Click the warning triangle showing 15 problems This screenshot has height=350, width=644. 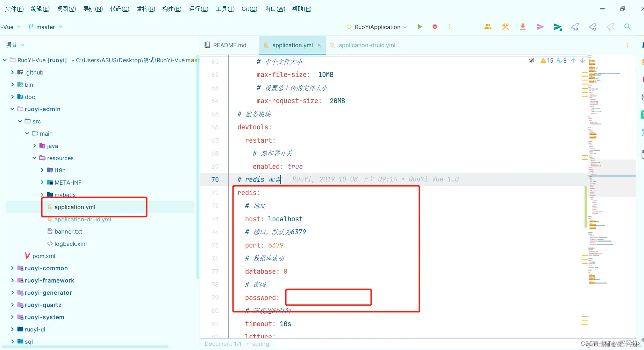(x=547, y=60)
